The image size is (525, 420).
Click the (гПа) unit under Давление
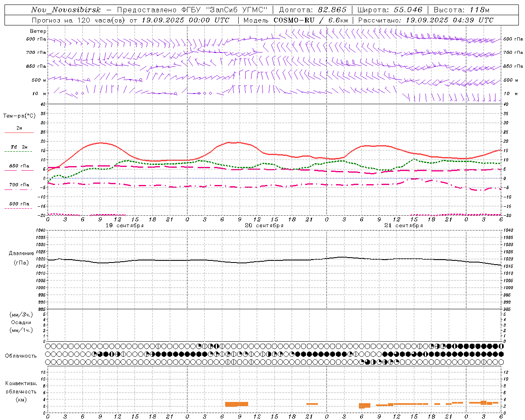[21, 262]
